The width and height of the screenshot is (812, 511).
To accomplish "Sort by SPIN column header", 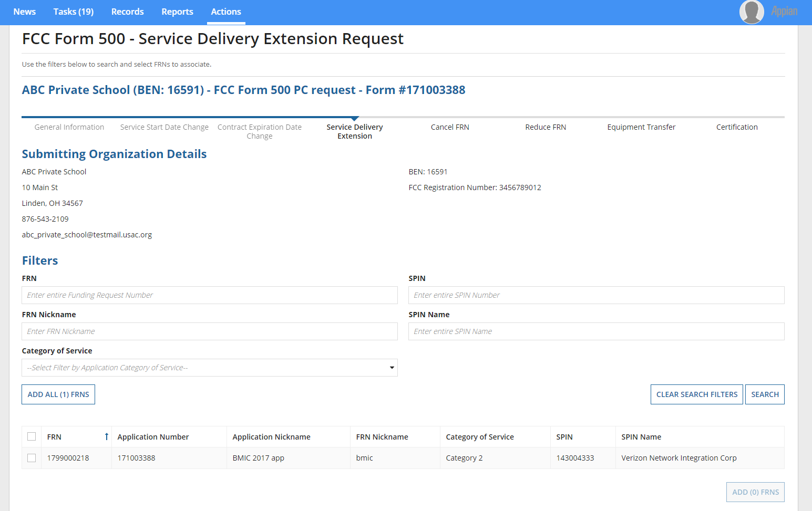I will click(x=564, y=437).
